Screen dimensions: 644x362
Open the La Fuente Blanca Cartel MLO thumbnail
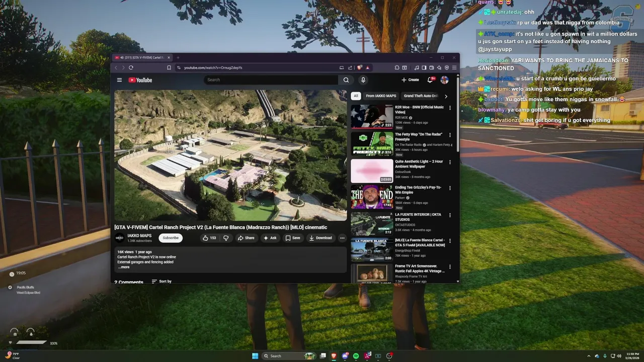tap(372, 249)
